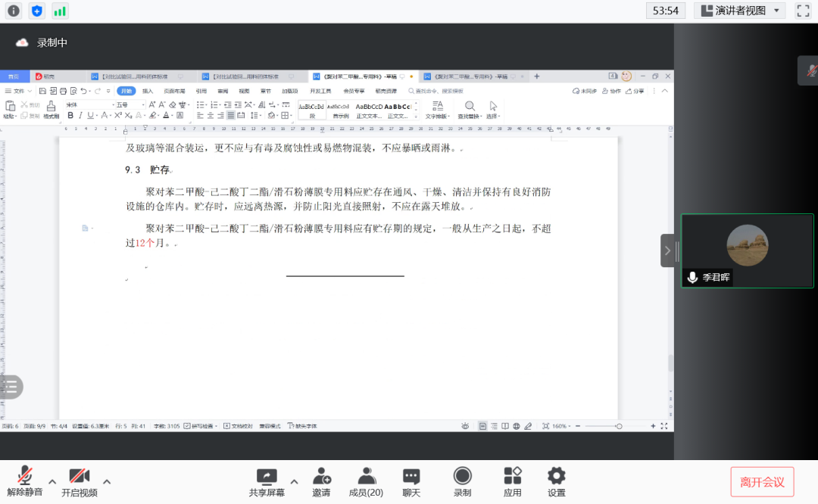The image size is (818, 504).
Task: Apply center paragraph alignment
Action: 211,116
